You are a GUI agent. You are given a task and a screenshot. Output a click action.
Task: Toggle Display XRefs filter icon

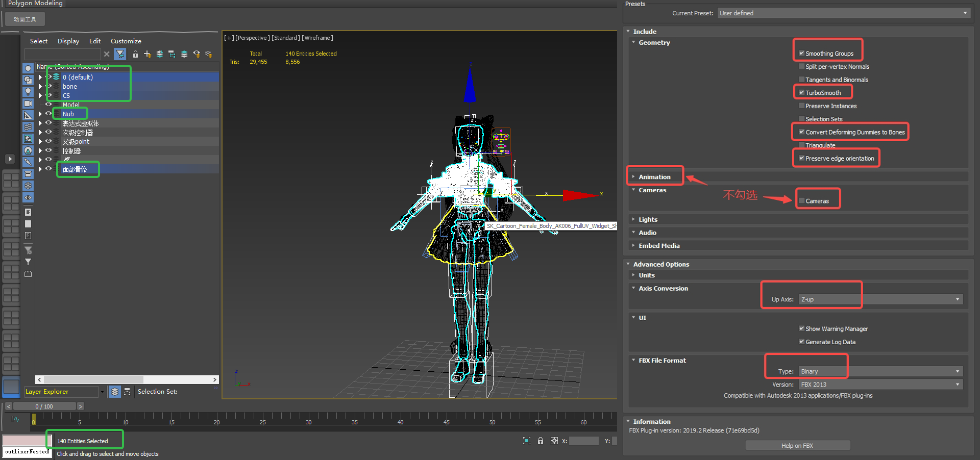(x=28, y=150)
